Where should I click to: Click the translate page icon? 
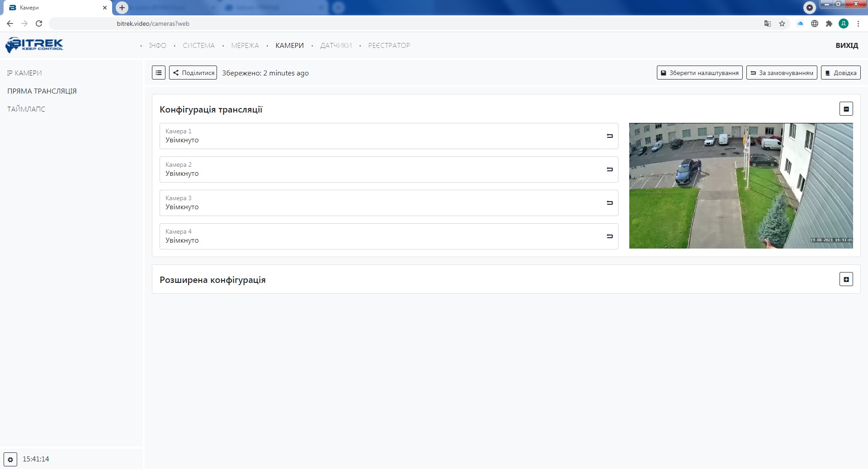tap(767, 23)
